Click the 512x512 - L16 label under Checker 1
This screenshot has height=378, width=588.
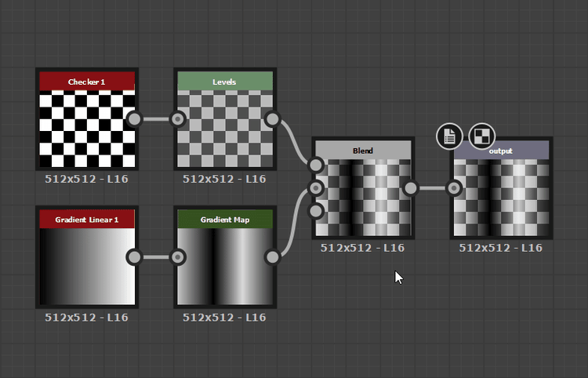coord(86,179)
